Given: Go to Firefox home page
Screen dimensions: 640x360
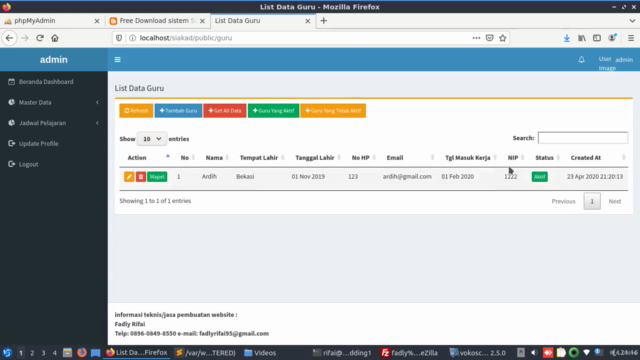Looking at the screenshot, I should tap(55, 38).
